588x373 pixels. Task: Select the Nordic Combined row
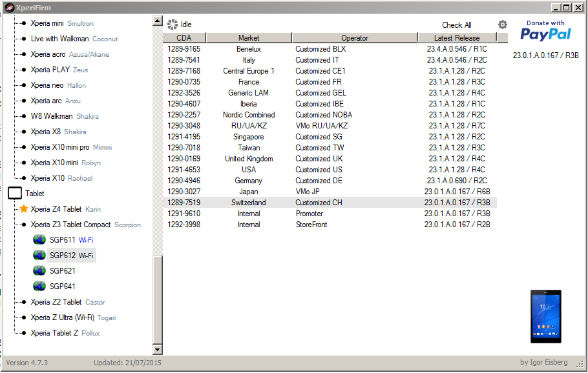point(330,115)
